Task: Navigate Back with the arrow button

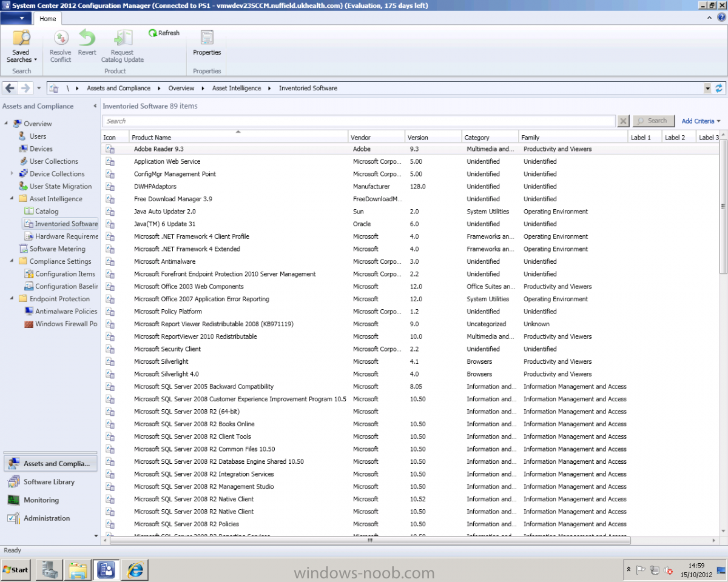Action: point(10,88)
